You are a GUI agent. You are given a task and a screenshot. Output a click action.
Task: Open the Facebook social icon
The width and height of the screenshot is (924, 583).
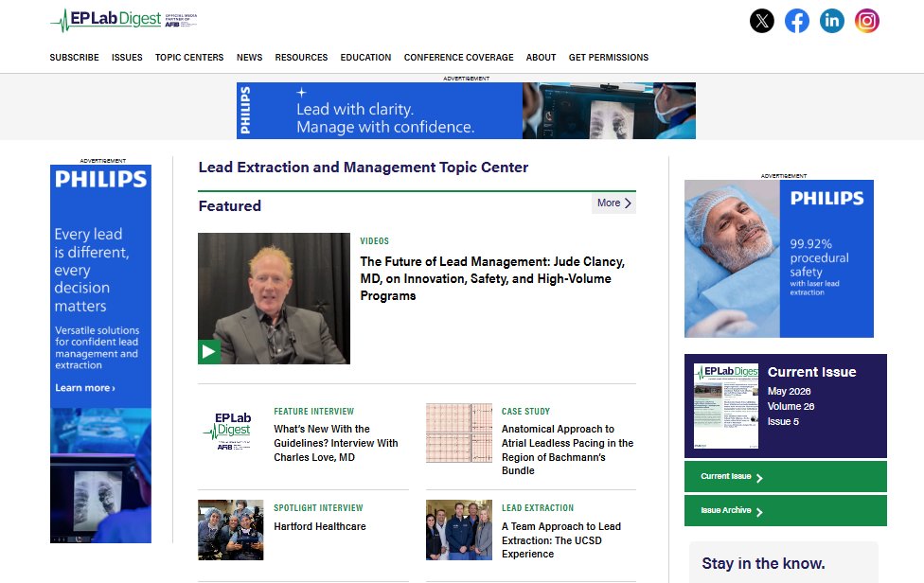(x=797, y=21)
